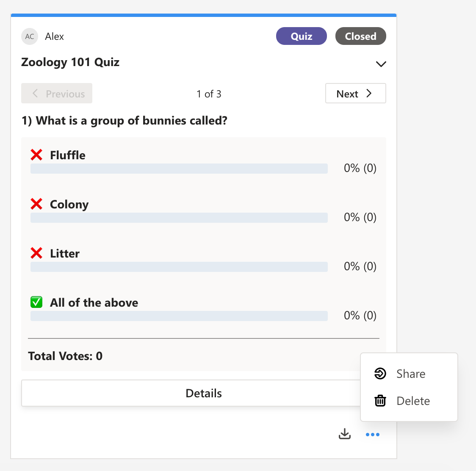Click the Colony answer option label
The width and height of the screenshot is (476, 471).
pyautogui.click(x=69, y=204)
